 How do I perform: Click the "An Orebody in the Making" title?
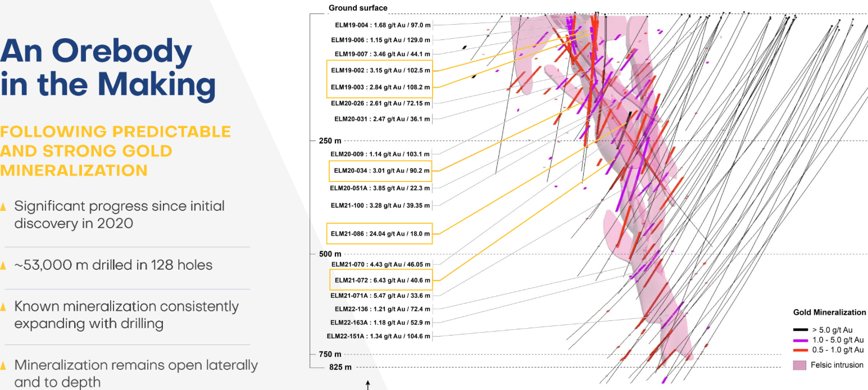point(107,69)
